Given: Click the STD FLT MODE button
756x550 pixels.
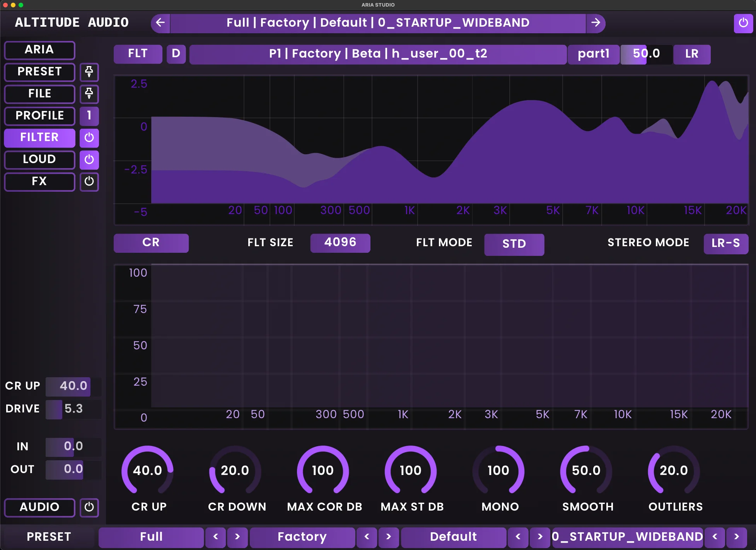Looking at the screenshot, I should (x=514, y=244).
